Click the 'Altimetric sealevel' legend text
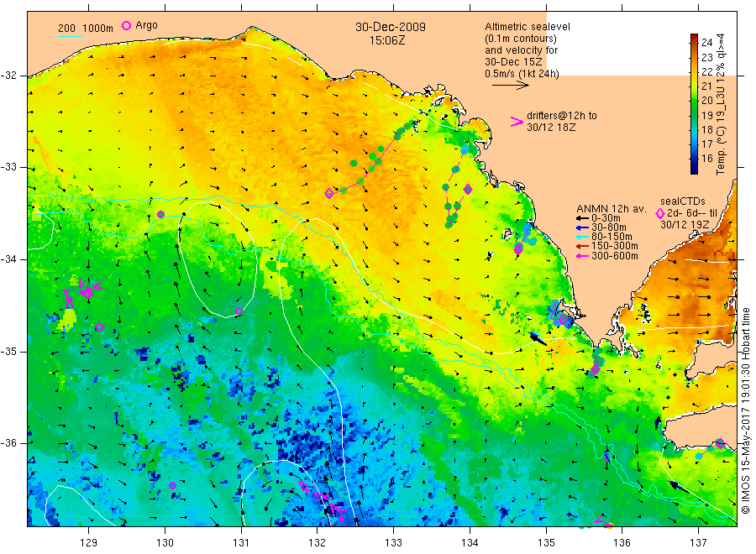Viewport: 756px width, 554px height. click(528, 27)
